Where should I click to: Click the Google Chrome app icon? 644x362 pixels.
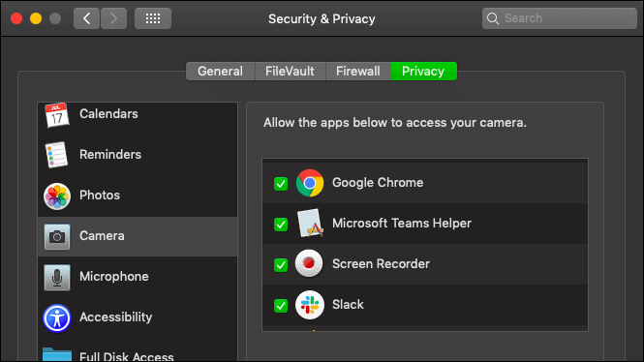(x=310, y=183)
